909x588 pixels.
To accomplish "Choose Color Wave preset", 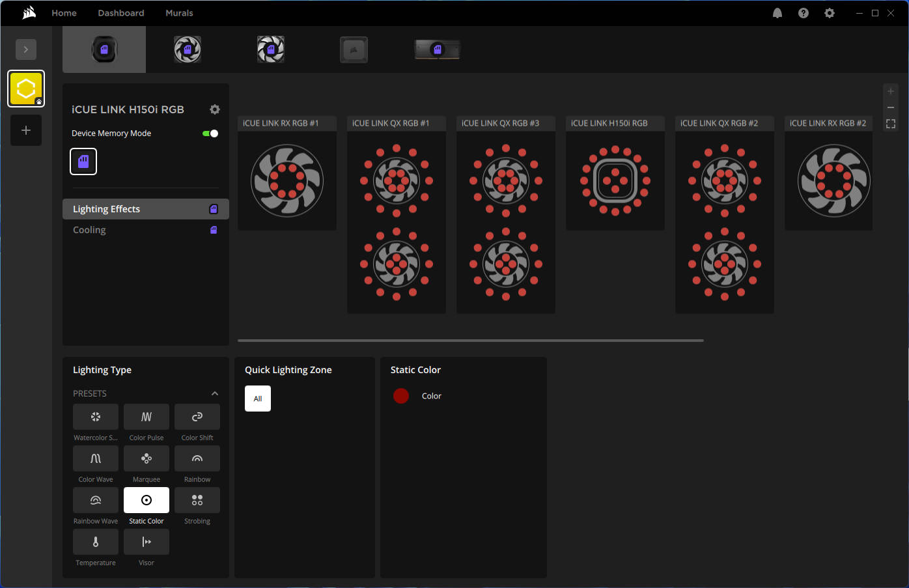I will [x=96, y=458].
